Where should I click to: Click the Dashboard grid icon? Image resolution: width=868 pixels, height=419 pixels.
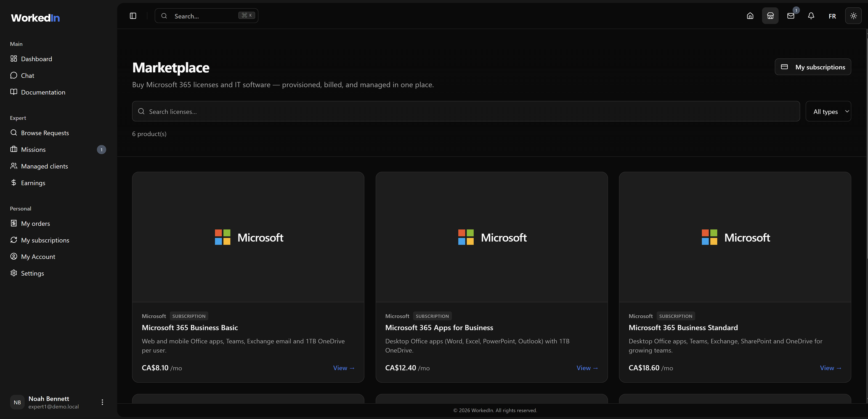(x=13, y=59)
